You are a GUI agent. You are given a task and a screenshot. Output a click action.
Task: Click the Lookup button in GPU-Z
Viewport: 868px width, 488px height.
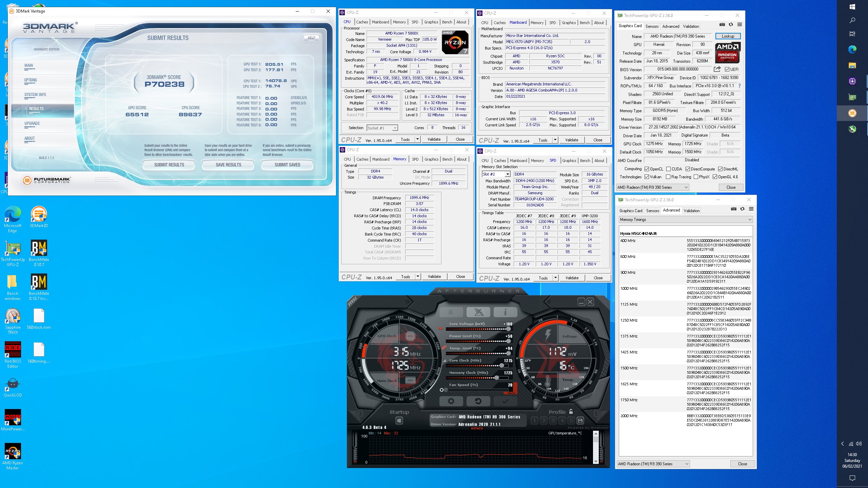[728, 36]
